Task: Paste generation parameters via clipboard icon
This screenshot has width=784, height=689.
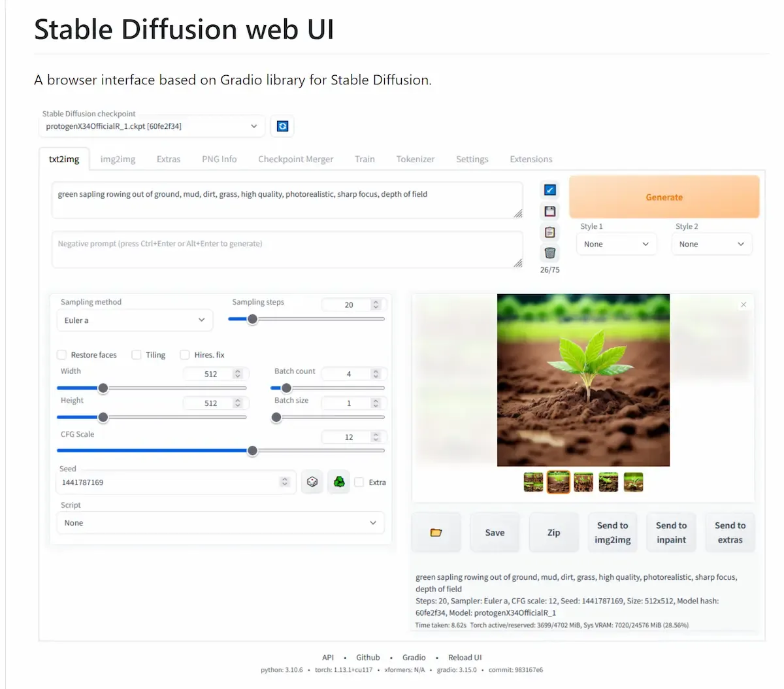Action: point(549,231)
